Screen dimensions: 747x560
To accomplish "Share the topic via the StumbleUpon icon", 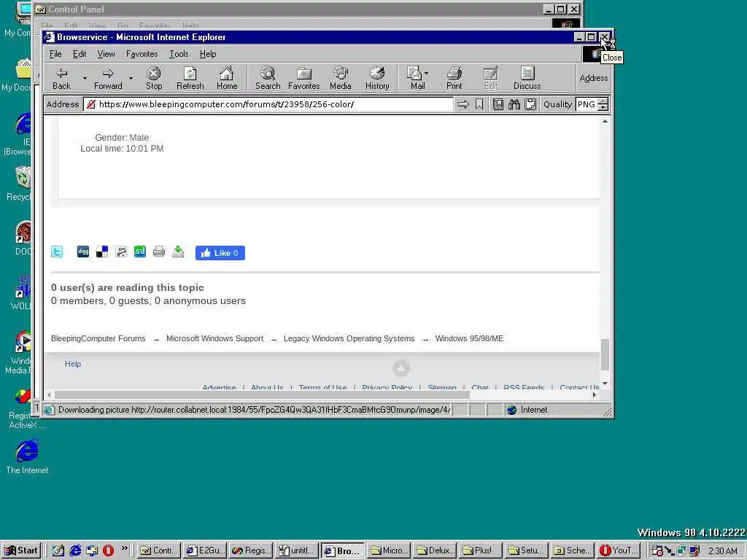I will click(x=140, y=252).
